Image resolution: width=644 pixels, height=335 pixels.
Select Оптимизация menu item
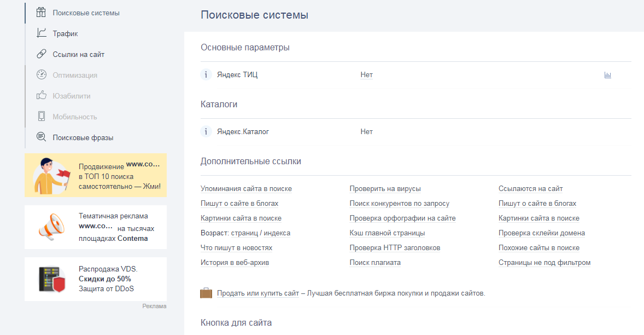point(75,75)
